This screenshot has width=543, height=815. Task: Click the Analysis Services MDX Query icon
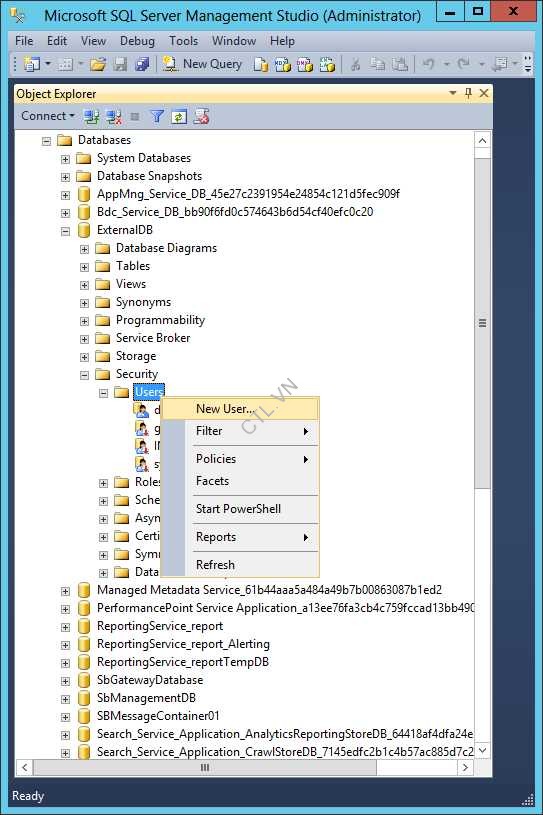[283, 64]
